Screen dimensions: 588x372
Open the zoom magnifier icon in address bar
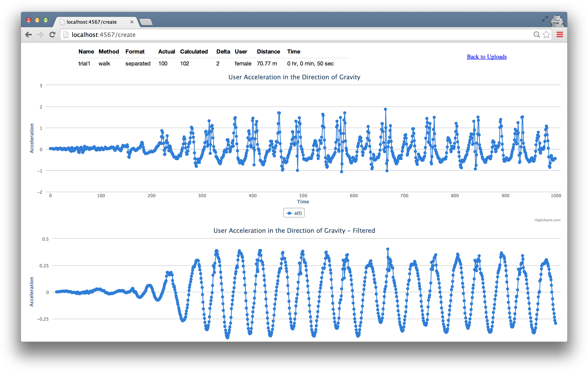537,35
